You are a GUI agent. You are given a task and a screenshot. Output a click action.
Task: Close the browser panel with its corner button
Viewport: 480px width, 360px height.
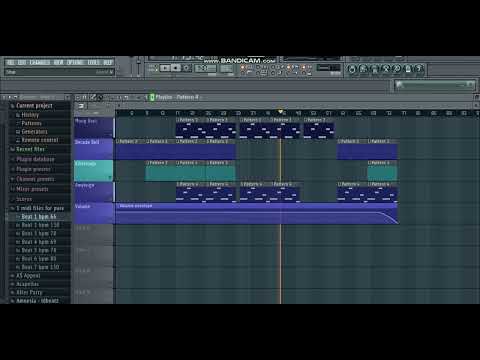coord(68,97)
